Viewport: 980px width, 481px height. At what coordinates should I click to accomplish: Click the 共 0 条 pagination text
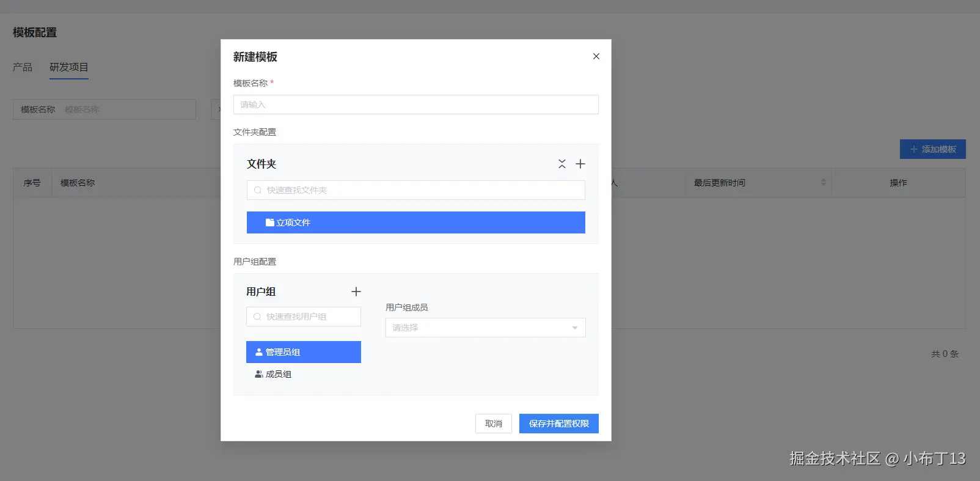(945, 354)
